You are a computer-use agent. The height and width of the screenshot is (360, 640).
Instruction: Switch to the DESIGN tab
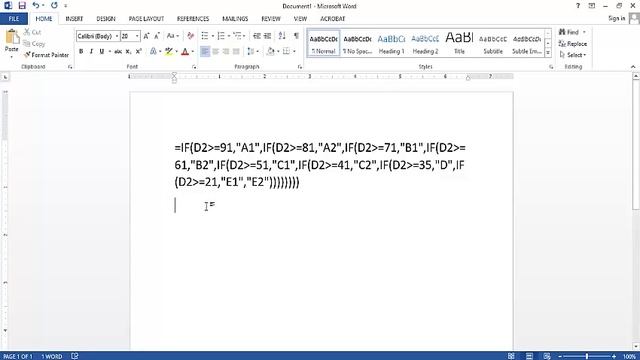coord(106,19)
